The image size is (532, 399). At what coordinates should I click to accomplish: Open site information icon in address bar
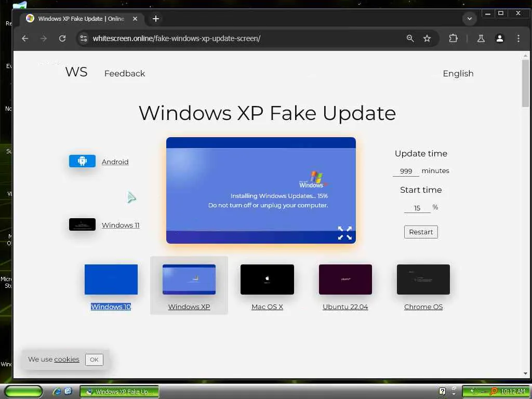coord(84,38)
